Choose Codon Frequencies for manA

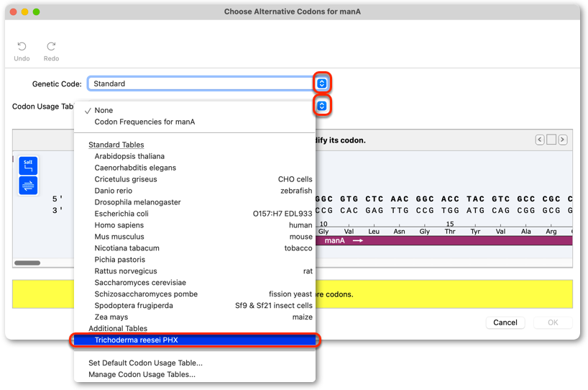pyautogui.click(x=195, y=122)
